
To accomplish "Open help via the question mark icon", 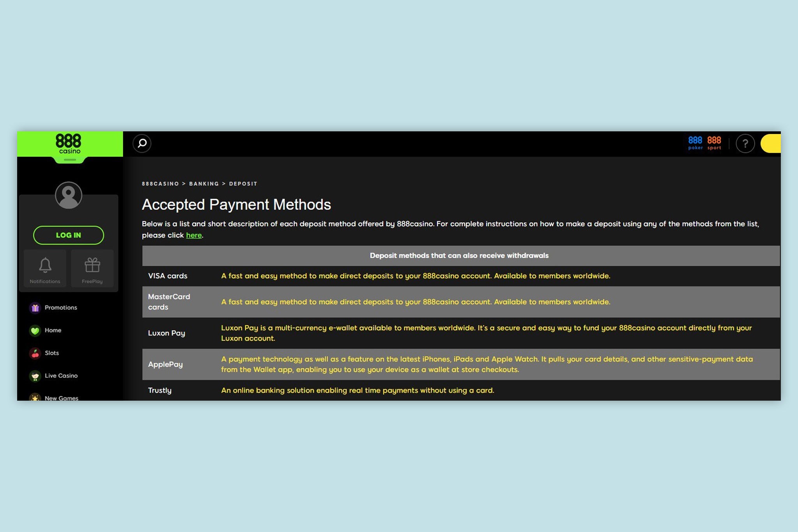I will click(745, 144).
